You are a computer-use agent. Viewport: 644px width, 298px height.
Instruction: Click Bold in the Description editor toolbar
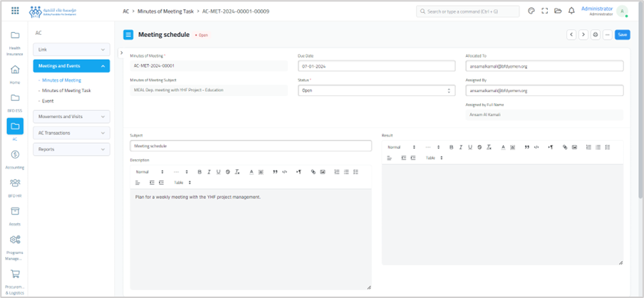[x=199, y=172]
